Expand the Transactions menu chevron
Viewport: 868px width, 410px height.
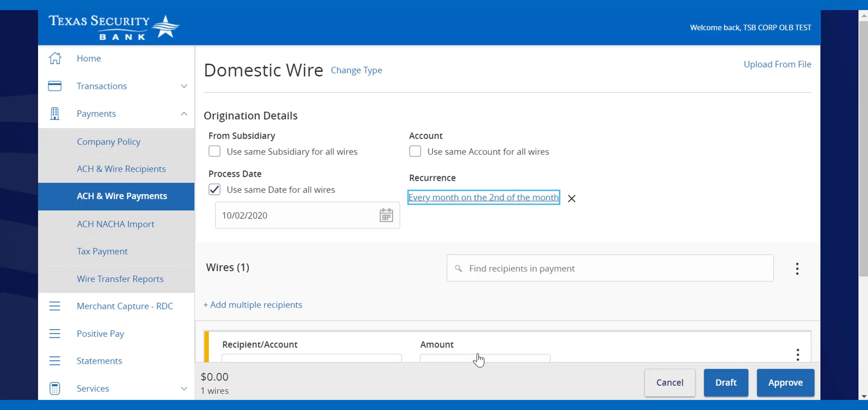point(184,86)
